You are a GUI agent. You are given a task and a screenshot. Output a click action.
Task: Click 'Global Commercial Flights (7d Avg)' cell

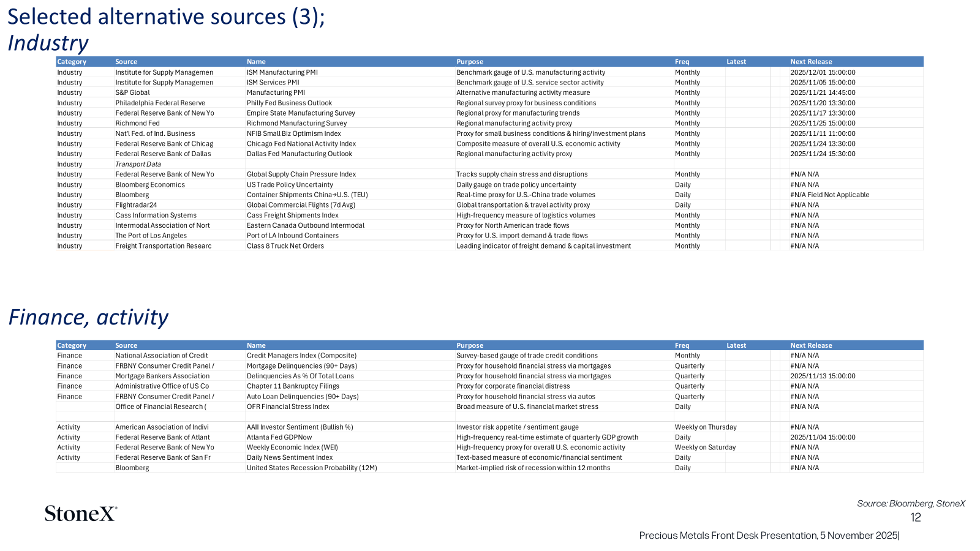[x=301, y=205]
